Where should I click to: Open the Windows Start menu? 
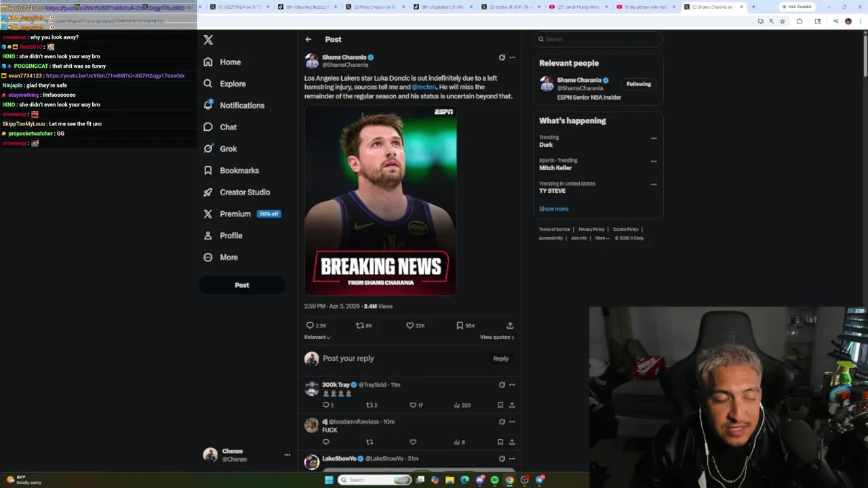(329, 480)
